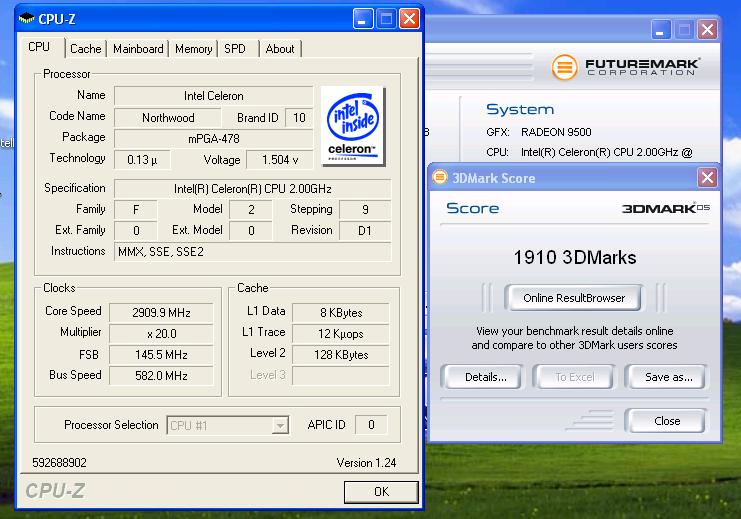
Task: Close the 3DMark Score dialog via Close button
Action: [667, 421]
